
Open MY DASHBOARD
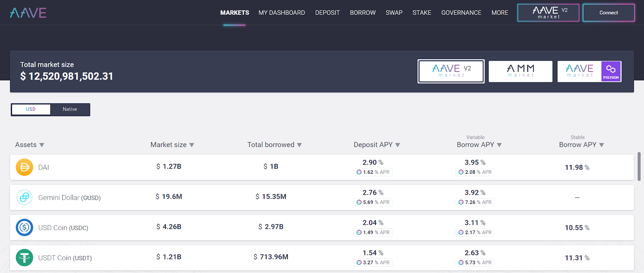click(282, 13)
